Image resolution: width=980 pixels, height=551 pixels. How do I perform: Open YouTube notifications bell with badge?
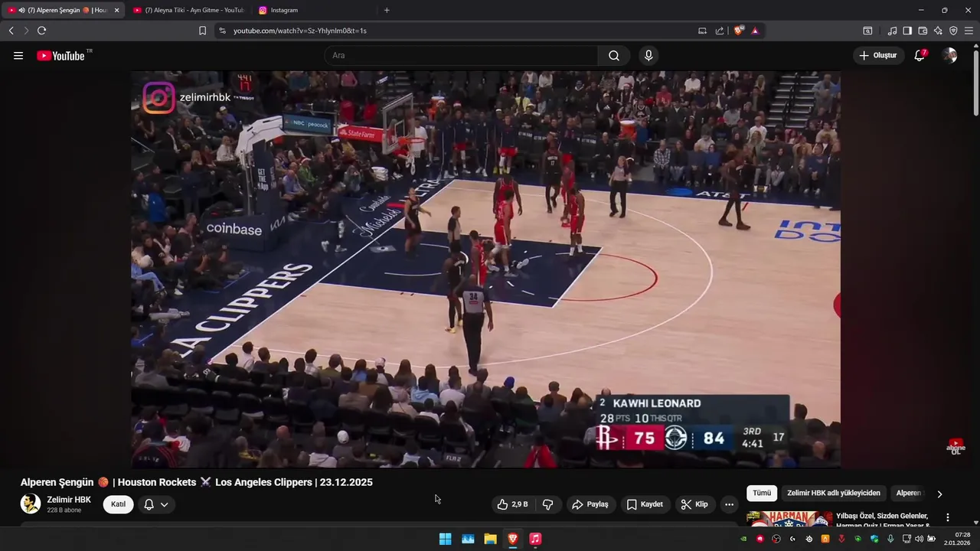(920, 55)
